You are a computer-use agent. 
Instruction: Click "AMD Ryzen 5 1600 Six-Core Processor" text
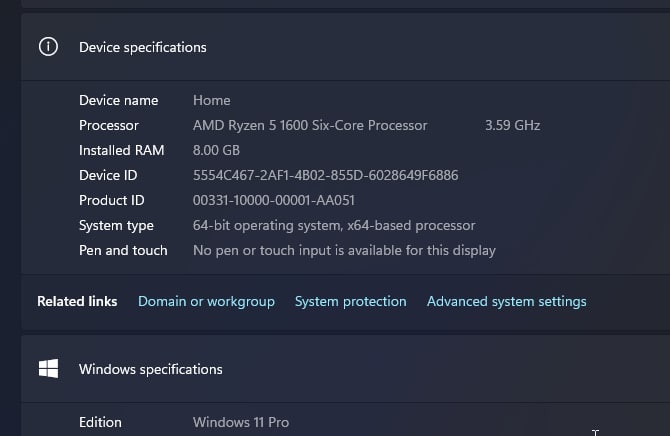pyautogui.click(x=310, y=125)
